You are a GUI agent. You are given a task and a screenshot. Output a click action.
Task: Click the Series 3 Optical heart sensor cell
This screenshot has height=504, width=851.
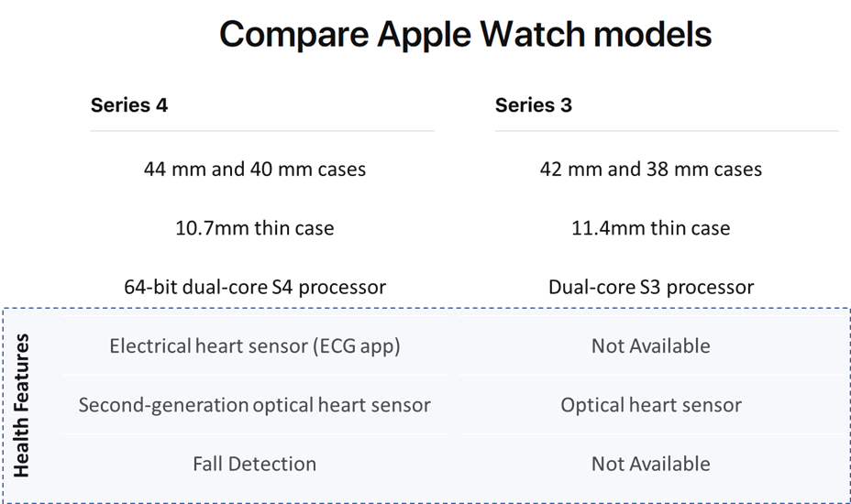click(651, 405)
